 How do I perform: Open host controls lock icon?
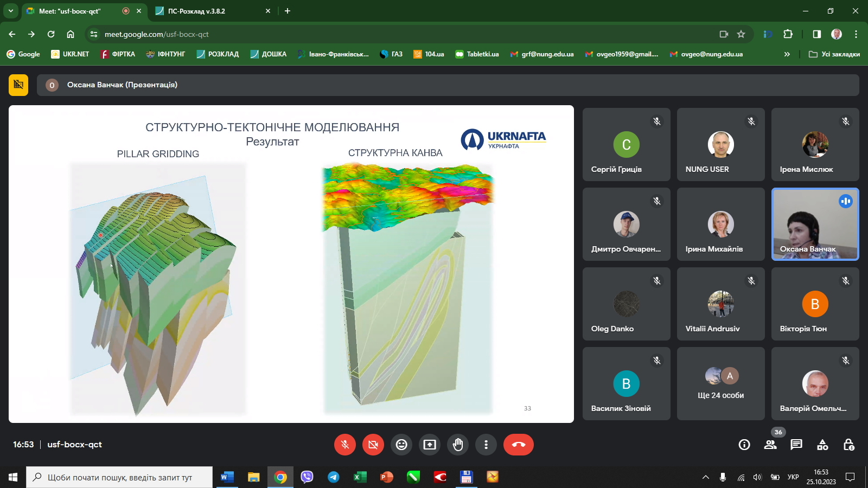pyautogui.click(x=849, y=445)
